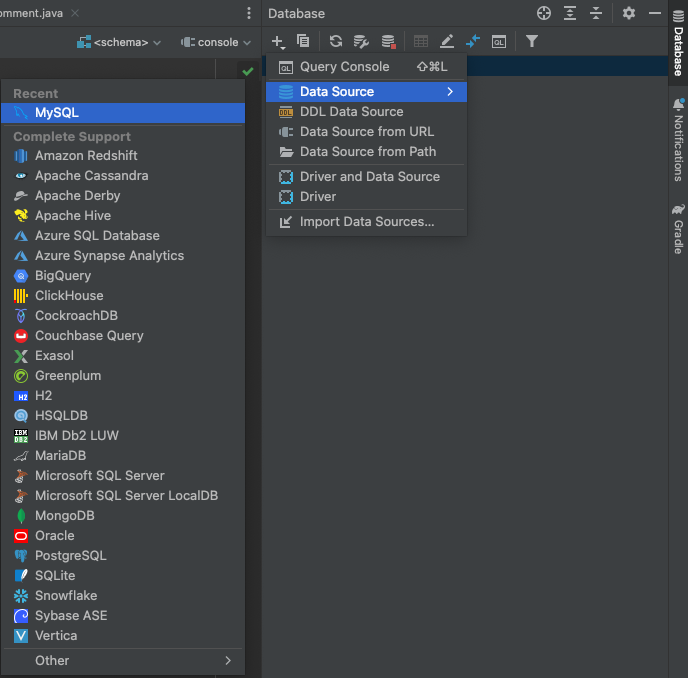The width and height of the screenshot is (688, 678).
Task: Open the console dropdown
Action: tap(216, 42)
